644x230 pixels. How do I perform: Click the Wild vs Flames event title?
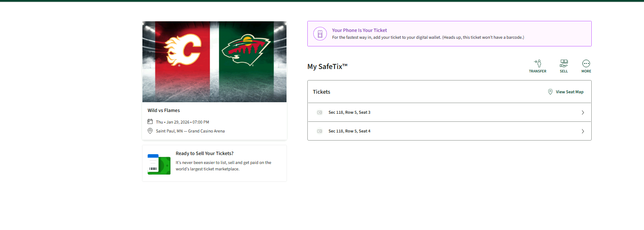coord(164,111)
